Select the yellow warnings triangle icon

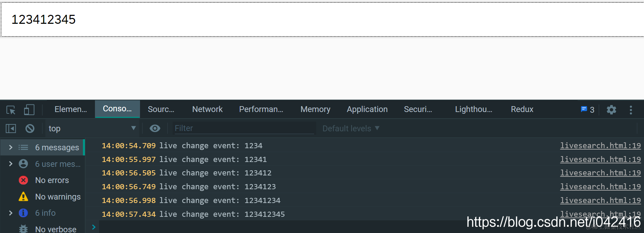tap(23, 196)
